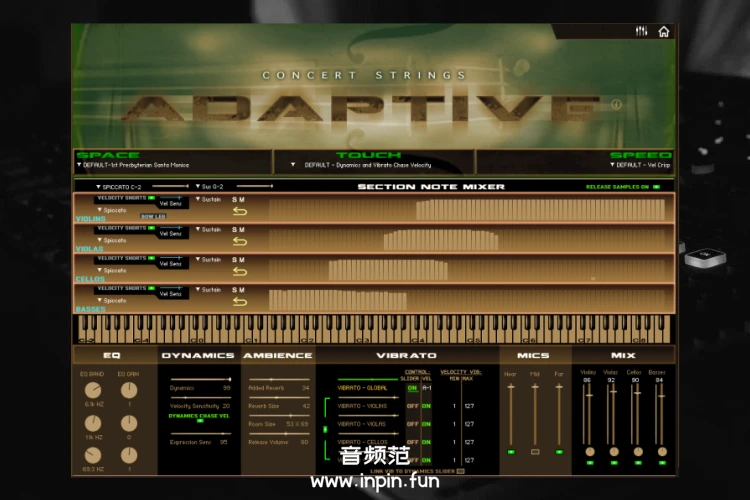Go to the home icon at top right
Viewport: 750px width, 500px height.
(663, 32)
